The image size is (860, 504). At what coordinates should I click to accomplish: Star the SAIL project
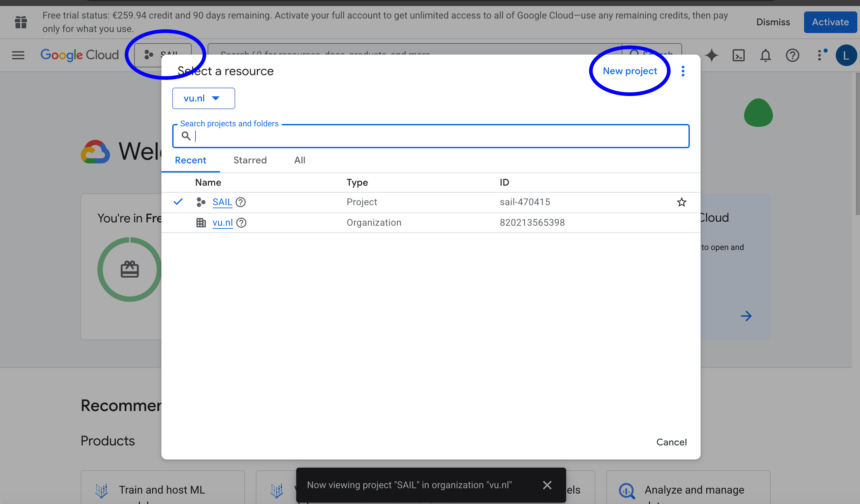coord(681,202)
